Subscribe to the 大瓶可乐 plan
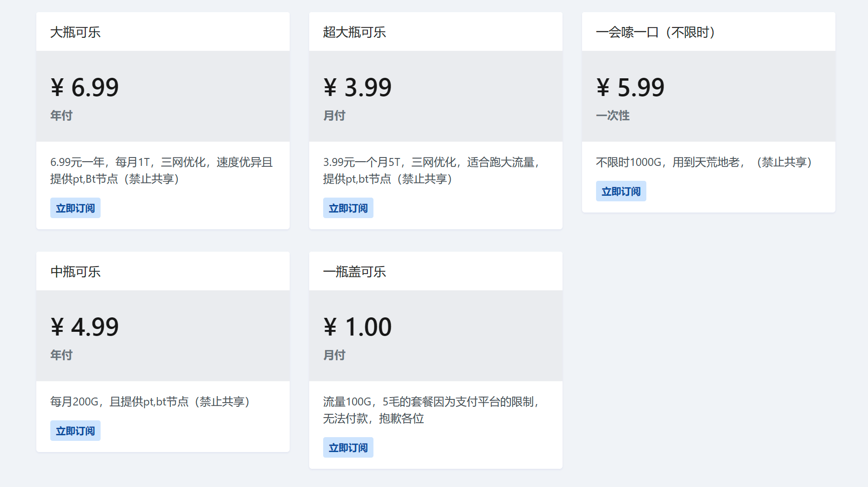The height and width of the screenshot is (487, 868). click(x=75, y=208)
